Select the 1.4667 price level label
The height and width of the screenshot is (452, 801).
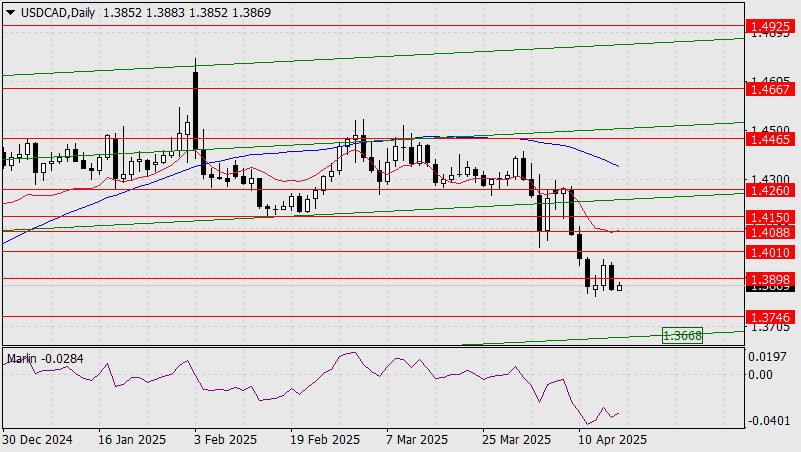[x=770, y=89]
